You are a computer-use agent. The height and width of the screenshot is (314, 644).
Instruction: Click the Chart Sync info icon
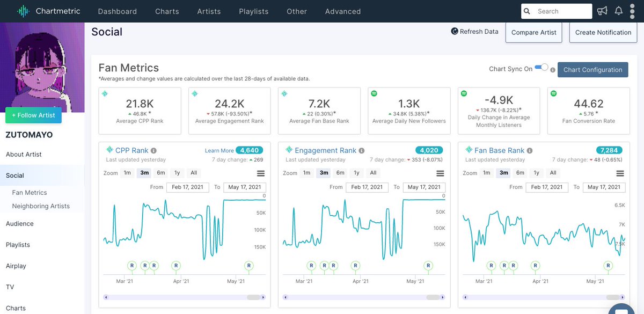(553, 70)
